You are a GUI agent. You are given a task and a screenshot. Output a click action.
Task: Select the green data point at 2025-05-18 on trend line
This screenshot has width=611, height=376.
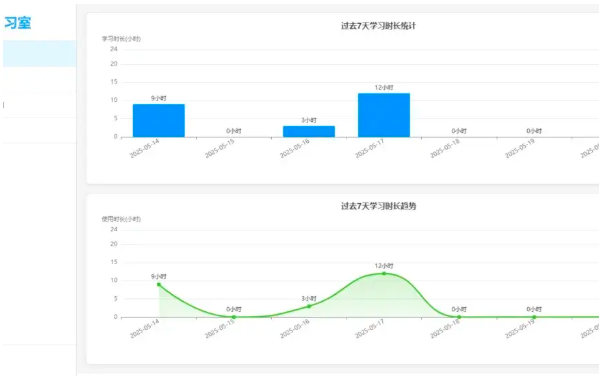pyautogui.click(x=459, y=317)
